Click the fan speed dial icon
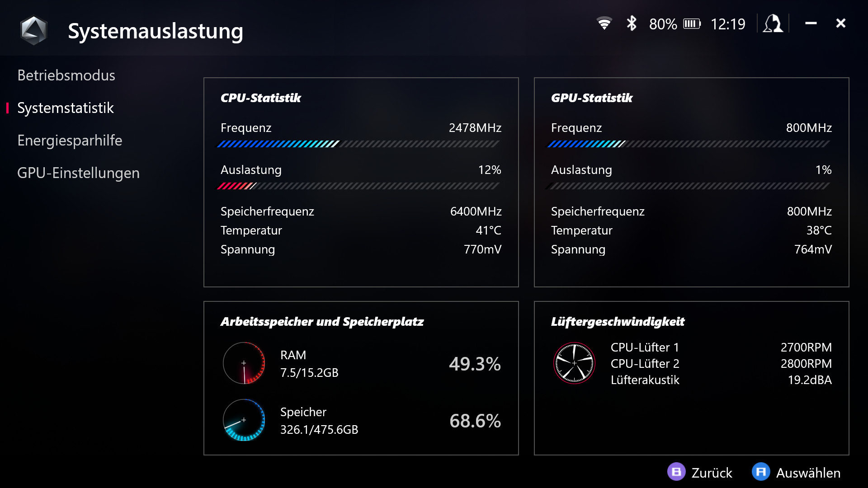The height and width of the screenshot is (488, 868). pyautogui.click(x=574, y=363)
